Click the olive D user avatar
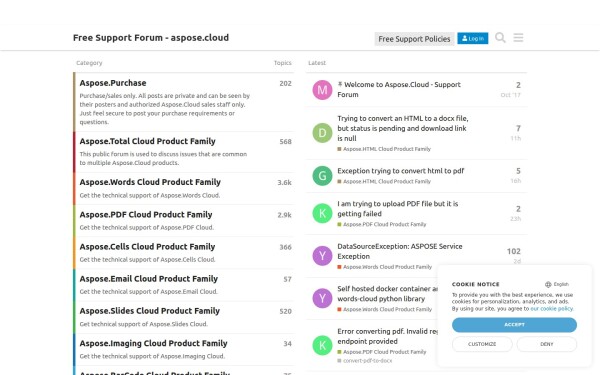This screenshot has width=600, height=375. coord(322,133)
